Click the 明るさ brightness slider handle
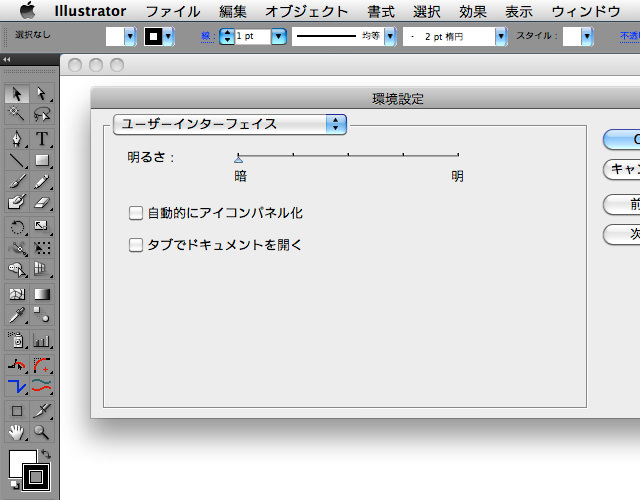Image resolution: width=640 pixels, height=500 pixels. coord(239,159)
